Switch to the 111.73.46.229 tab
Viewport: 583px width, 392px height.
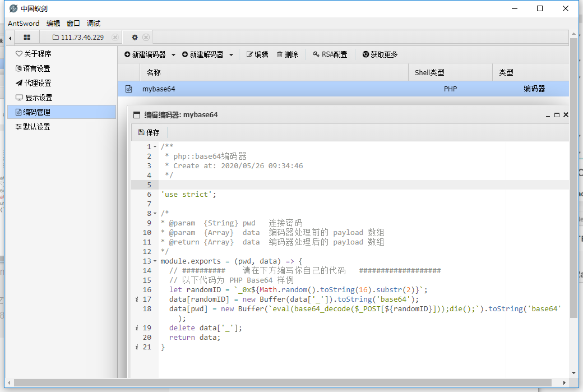tap(78, 37)
